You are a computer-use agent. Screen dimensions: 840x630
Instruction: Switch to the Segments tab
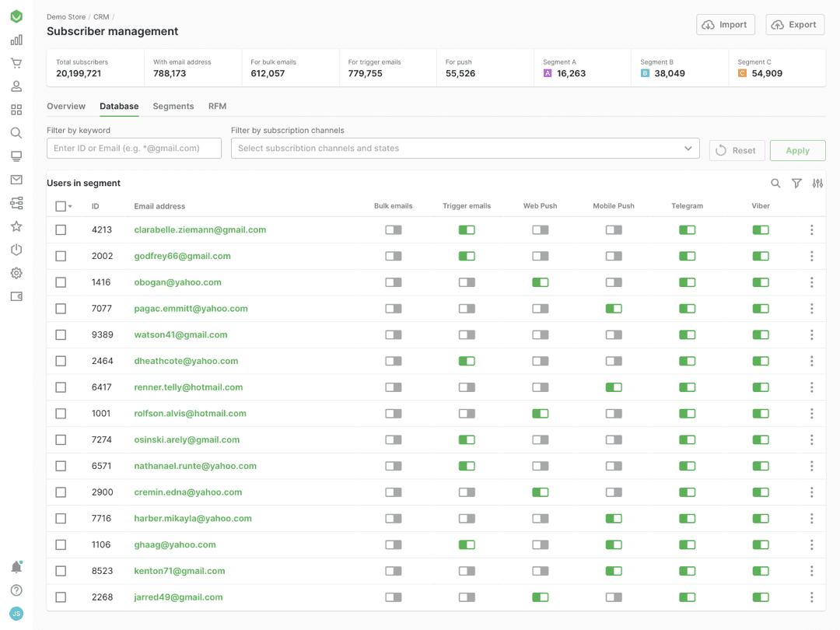tap(173, 107)
